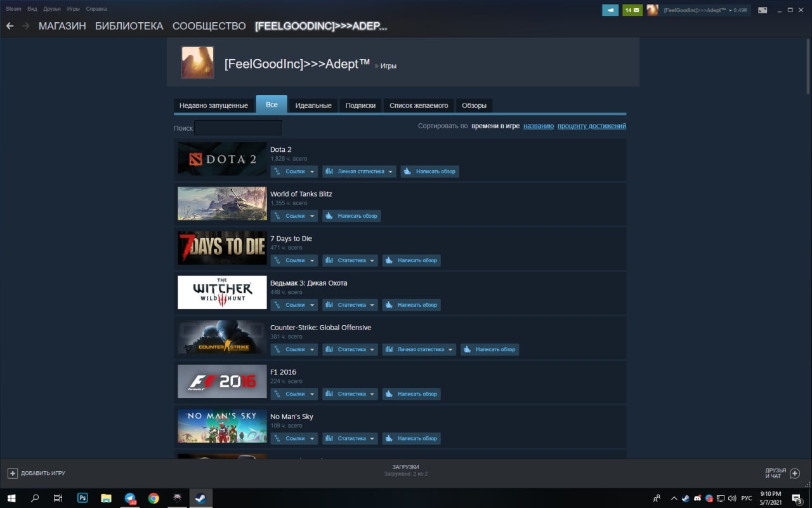Image resolution: width=812 pixels, height=508 pixels.
Task: Open the Игры menu
Action: (x=74, y=9)
